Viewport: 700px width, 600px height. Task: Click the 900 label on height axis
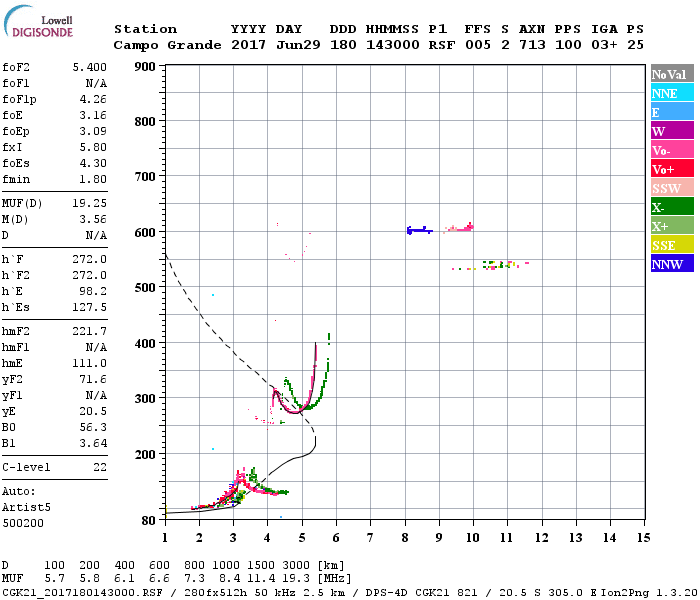tap(145, 67)
